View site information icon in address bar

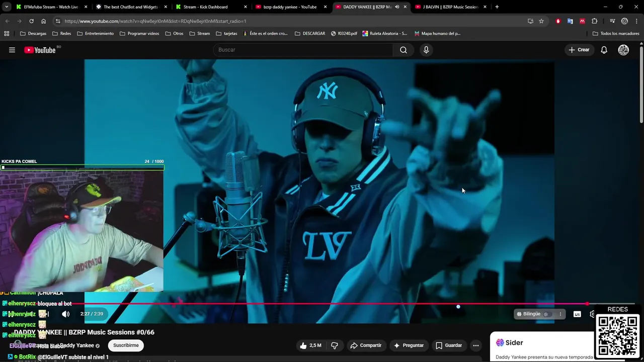click(58, 21)
